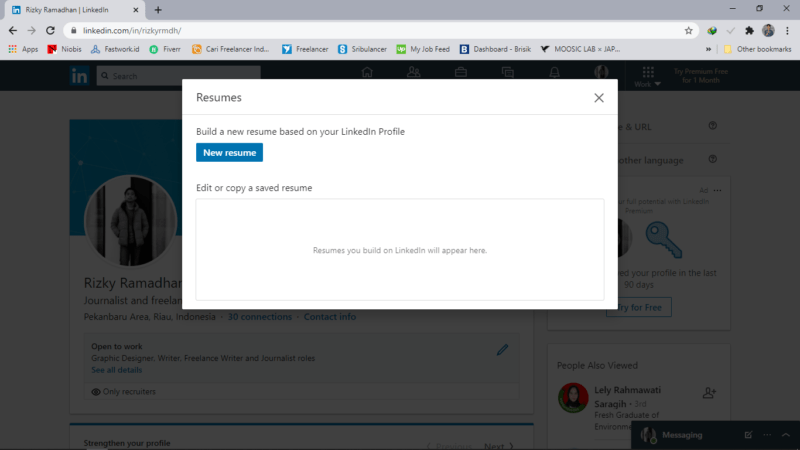
Task: Connect with Lely Rahmawati Saragih icon
Action: 709,392
